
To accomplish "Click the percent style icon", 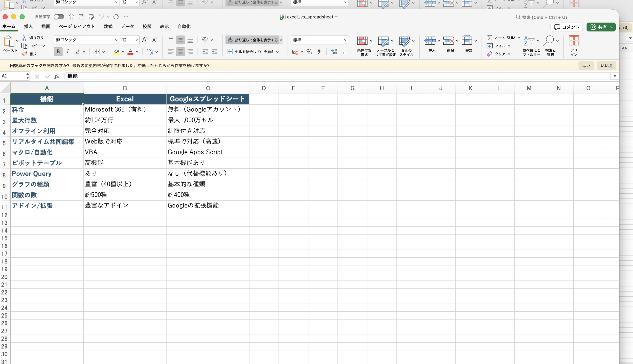I will point(309,52).
